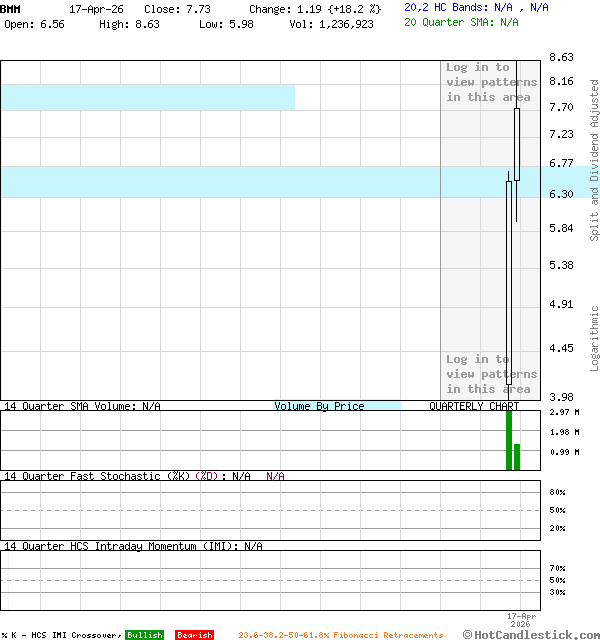Click the shorter green volume bar

pyautogui.click(x=517, y=456)
